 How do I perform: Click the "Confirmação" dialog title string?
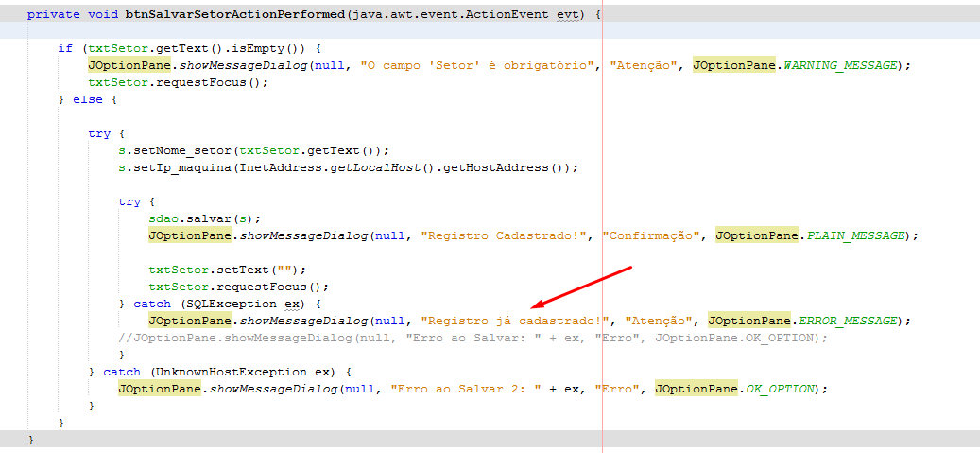[651, 235]
